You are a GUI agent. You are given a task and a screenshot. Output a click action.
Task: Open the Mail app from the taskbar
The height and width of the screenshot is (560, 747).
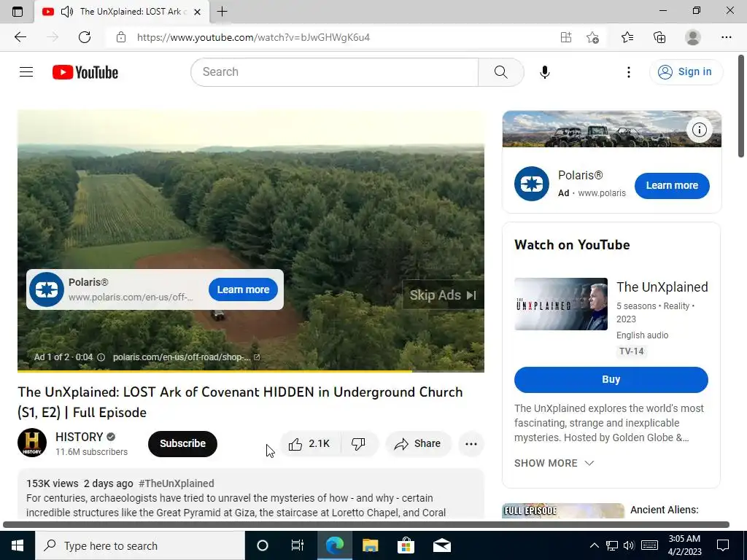(x=441, y=545)
